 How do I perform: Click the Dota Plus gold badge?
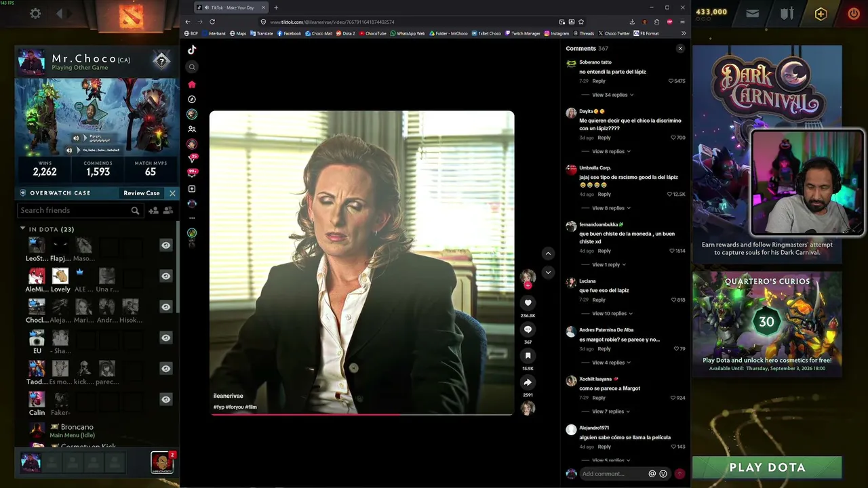[821, 14]
